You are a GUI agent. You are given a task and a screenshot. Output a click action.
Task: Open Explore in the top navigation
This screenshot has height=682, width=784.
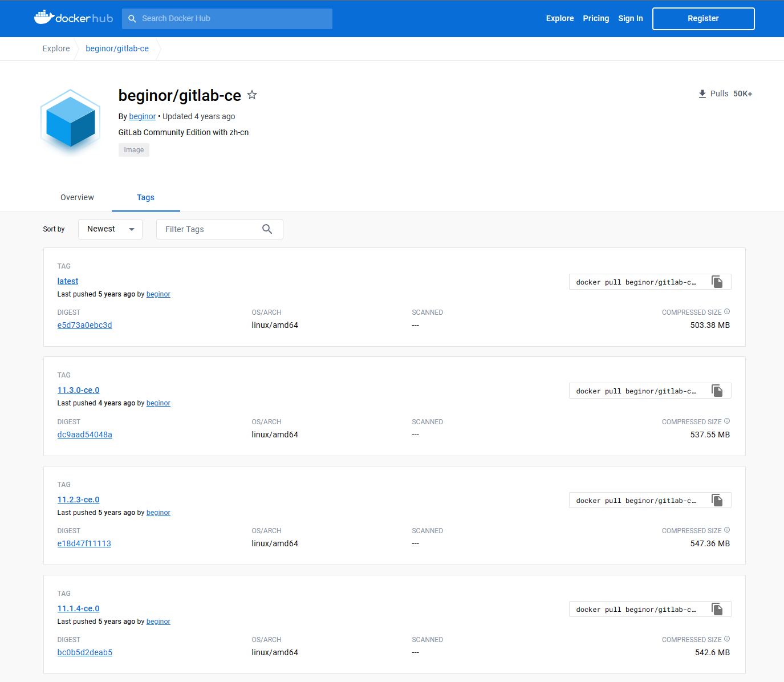click(560, 18)
